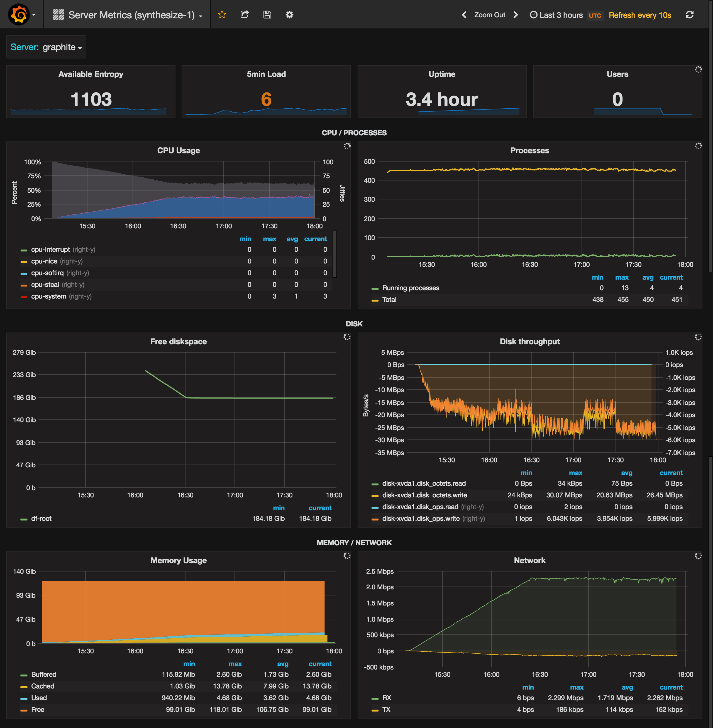
Task: Click the CPU Usage legend scrollbar
Action: coord(335,254)
